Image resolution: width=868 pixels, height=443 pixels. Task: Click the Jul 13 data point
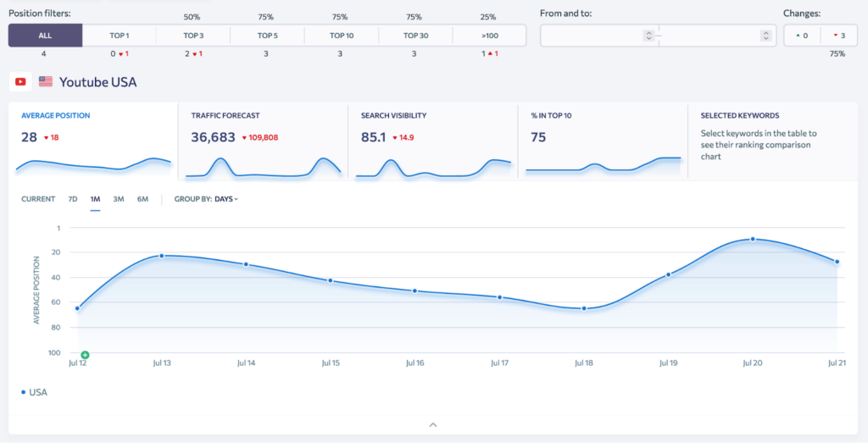tap(162, 256)
